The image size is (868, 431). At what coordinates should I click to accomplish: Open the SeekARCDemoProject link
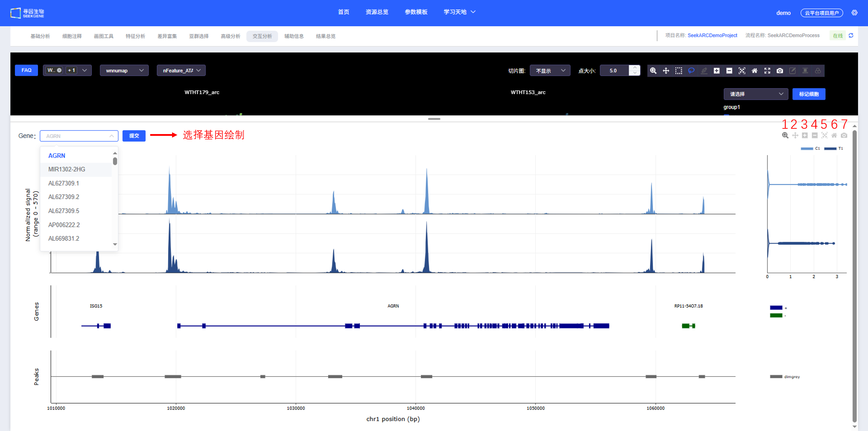tap(712, 36)
